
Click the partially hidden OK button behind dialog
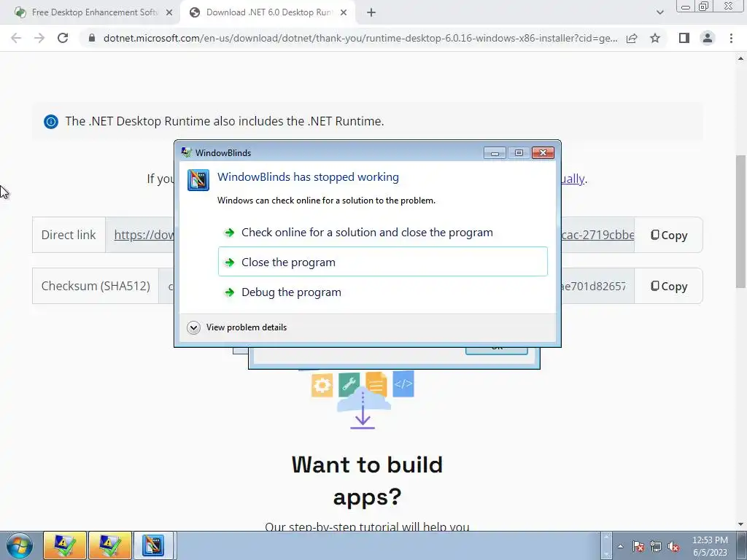[496, 351]
